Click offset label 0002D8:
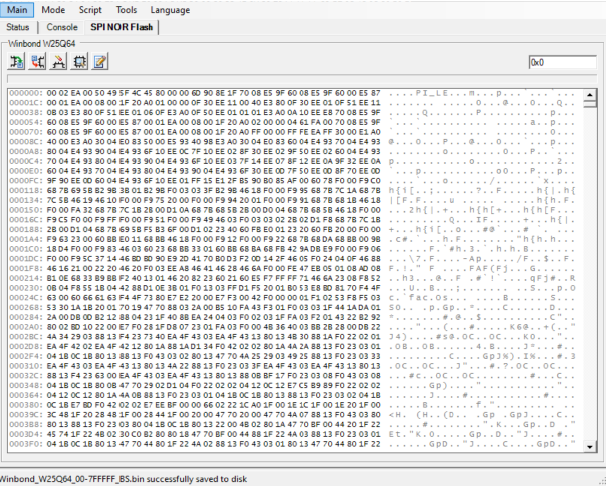Screen dimensions: 606x486 pos(26,347)
